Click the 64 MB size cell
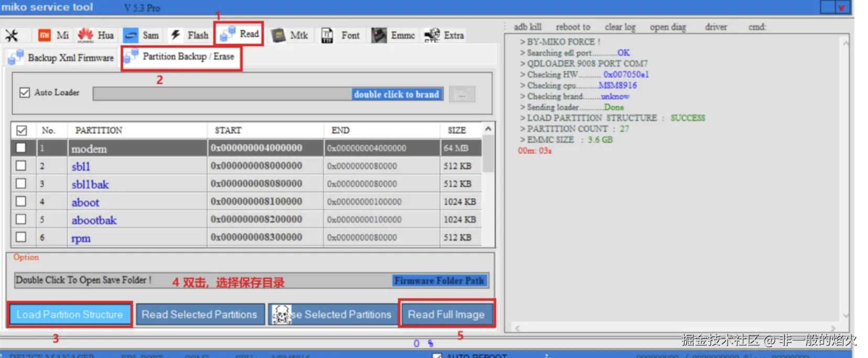 click(x=455, y=148)
